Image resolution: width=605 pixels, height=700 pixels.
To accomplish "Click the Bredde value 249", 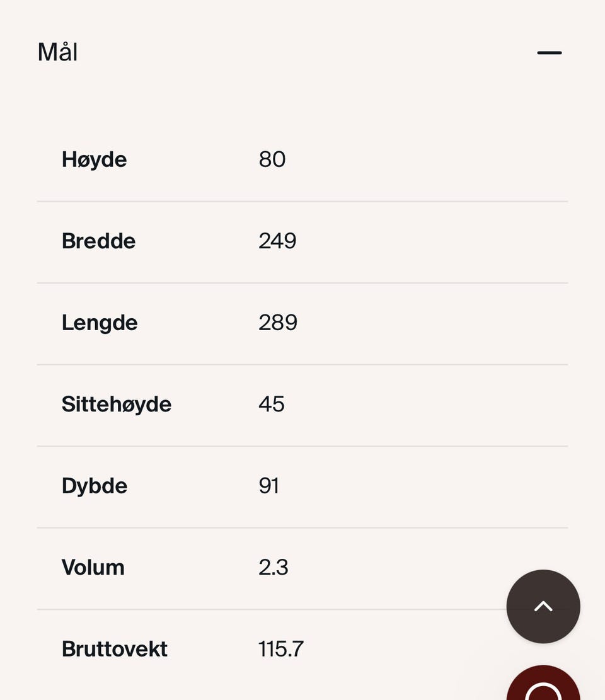I will tap(277, 241).
